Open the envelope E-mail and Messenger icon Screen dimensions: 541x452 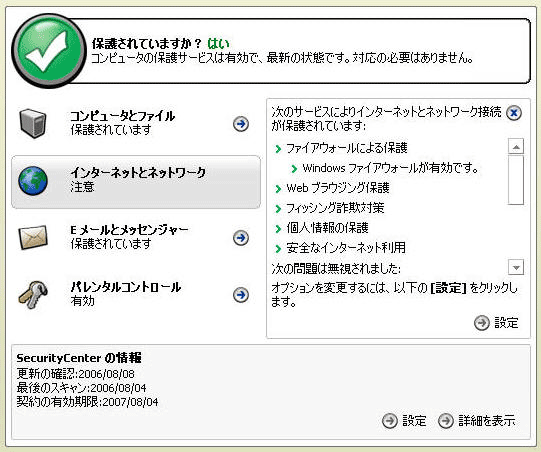(33, 237)
